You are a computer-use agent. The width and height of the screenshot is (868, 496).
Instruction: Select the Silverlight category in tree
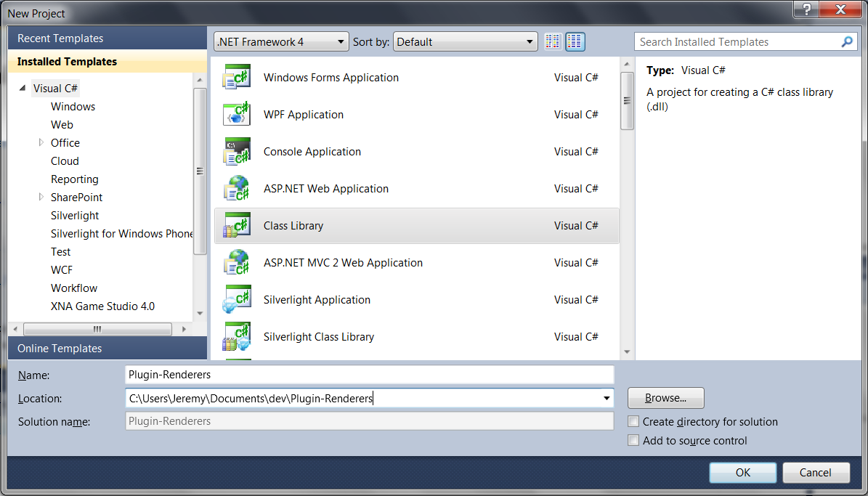(x=75, y=216)
